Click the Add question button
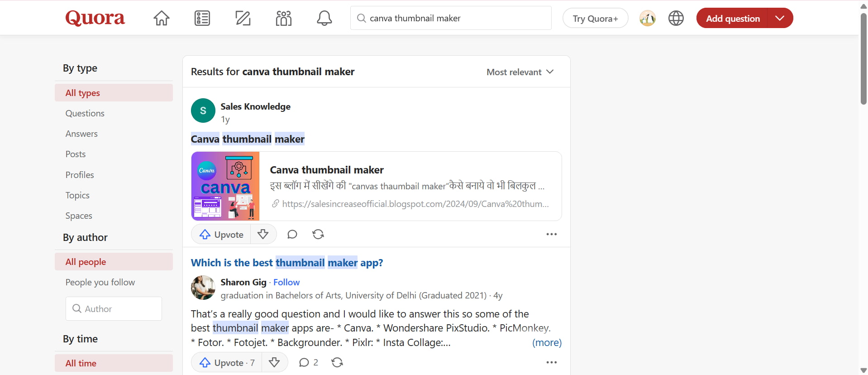 [733, 18]
